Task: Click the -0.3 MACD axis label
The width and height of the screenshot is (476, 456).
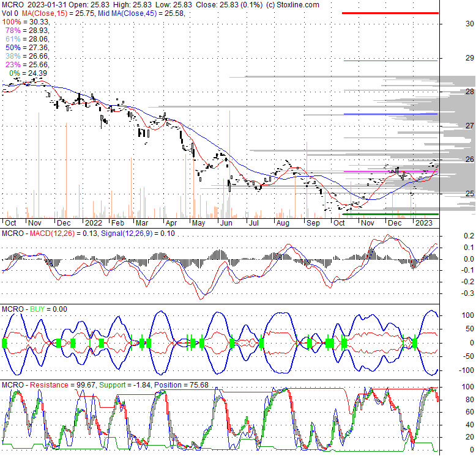Action: pyautogui.click(x=468, y=293)
